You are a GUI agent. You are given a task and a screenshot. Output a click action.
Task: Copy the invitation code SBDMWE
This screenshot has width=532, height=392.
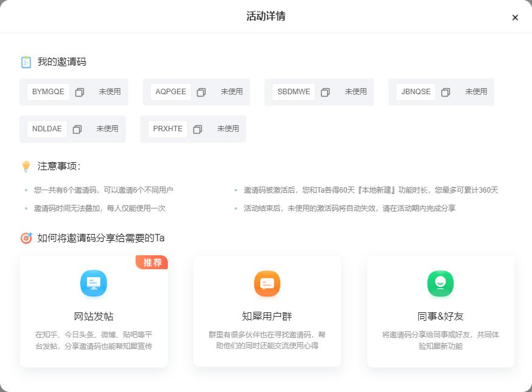click(325, 91)
